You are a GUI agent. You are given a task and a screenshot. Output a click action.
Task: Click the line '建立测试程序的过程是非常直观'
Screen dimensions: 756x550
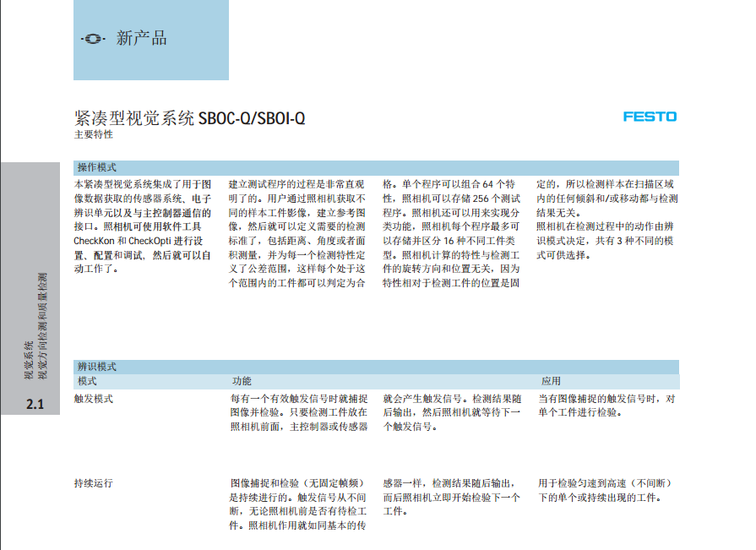(x=296, y=184)
